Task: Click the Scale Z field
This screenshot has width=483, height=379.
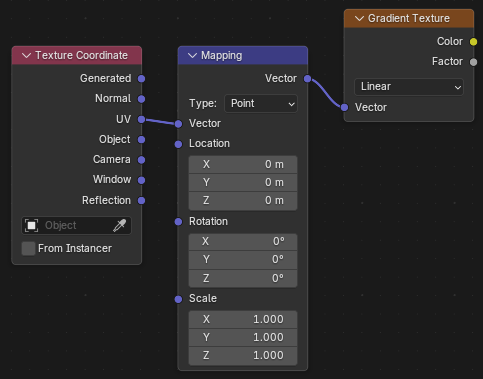Action: click(x=243, y=356)
